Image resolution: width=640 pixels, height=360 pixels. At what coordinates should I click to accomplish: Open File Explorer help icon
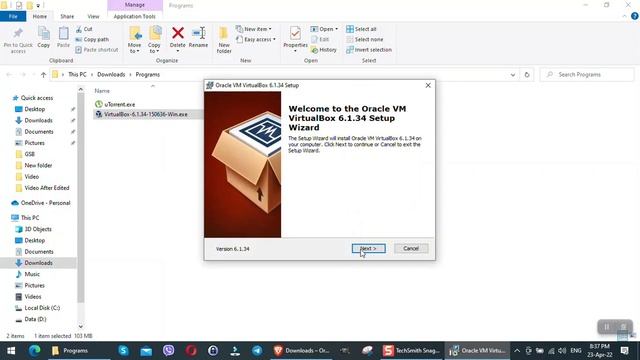coord(635,16)
